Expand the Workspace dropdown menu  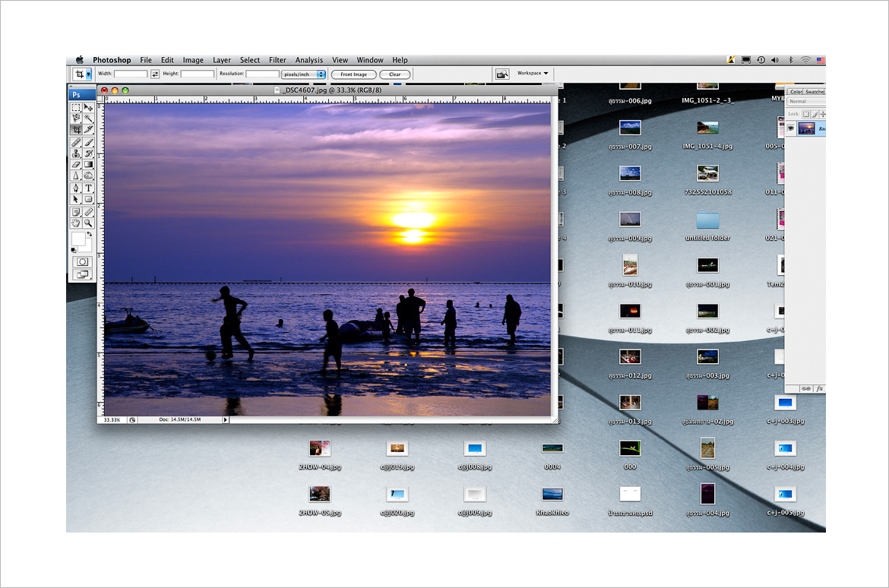point(533,74)
